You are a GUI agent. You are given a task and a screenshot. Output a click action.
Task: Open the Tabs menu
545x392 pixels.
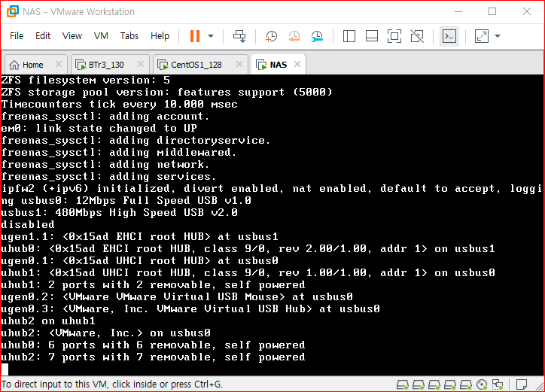[129, 36]
